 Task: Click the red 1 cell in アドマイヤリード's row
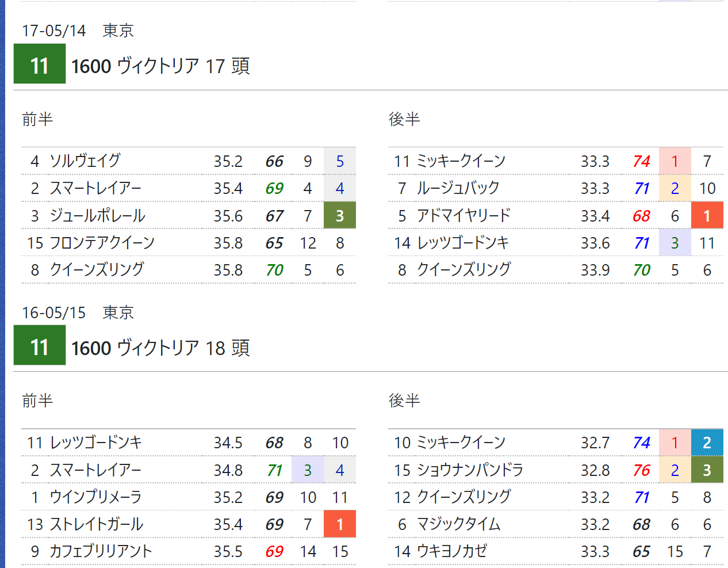pyautogui.click(x=707, y=216)
